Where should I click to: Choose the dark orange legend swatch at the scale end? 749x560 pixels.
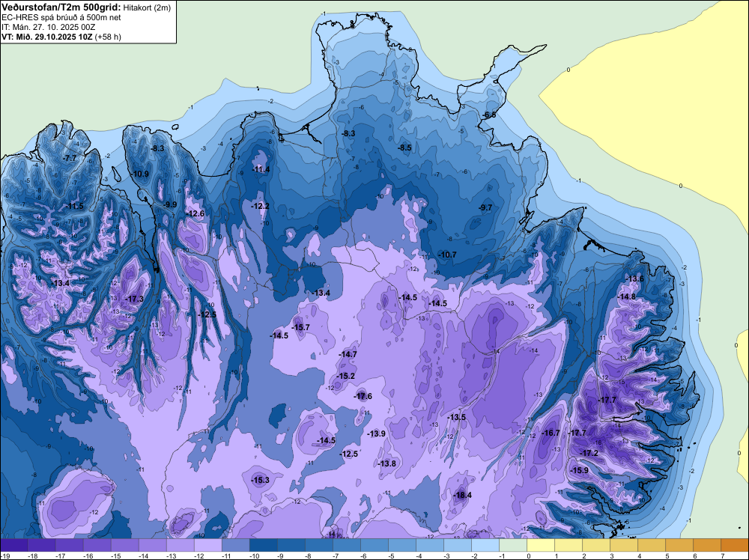point(735,545)
